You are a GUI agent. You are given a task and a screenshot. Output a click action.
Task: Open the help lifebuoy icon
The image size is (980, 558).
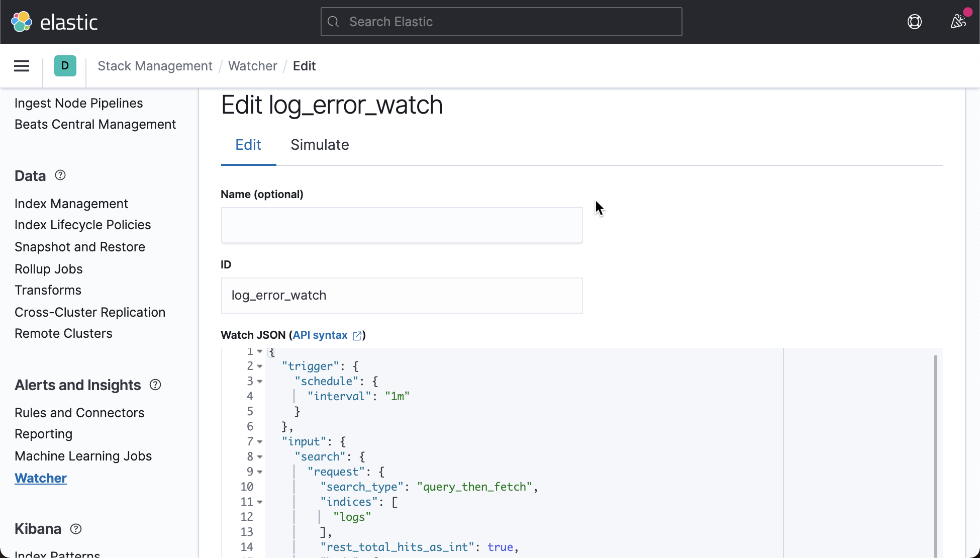pyautogui.click(x=914, y=22)
